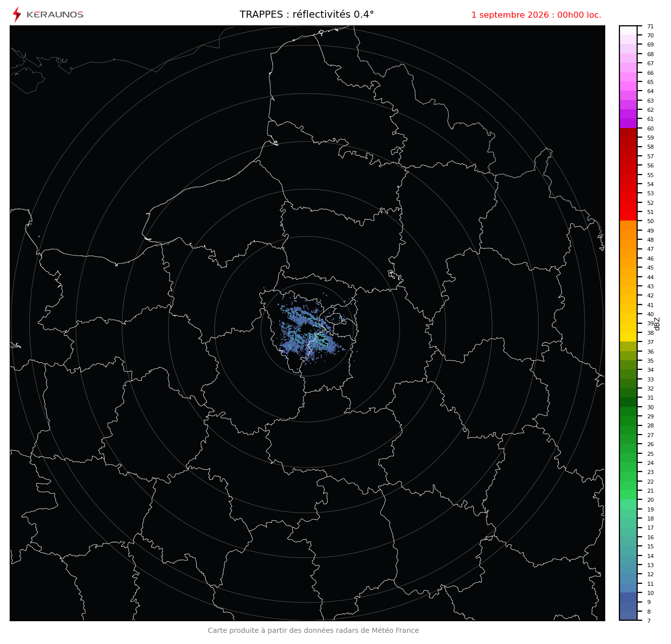Screen dimensions: 671x644
Task: Click the colorbar tick label '10'
Action: point(650,593)
